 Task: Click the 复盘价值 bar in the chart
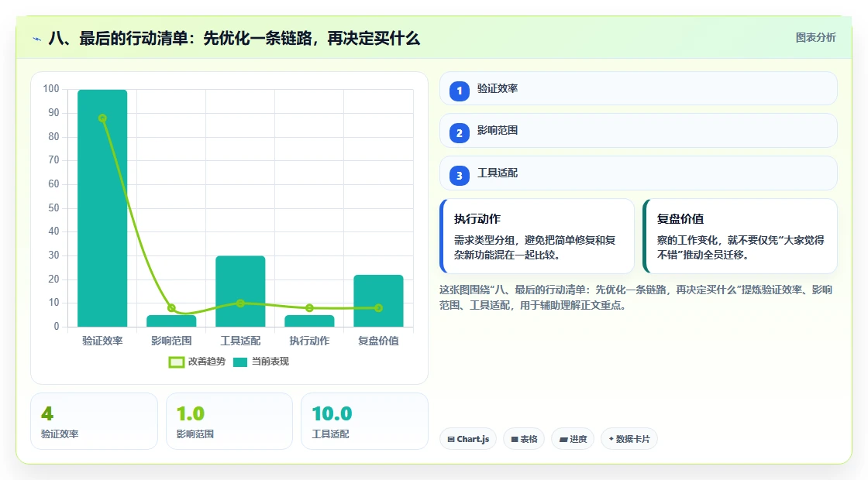pos(379,301)
